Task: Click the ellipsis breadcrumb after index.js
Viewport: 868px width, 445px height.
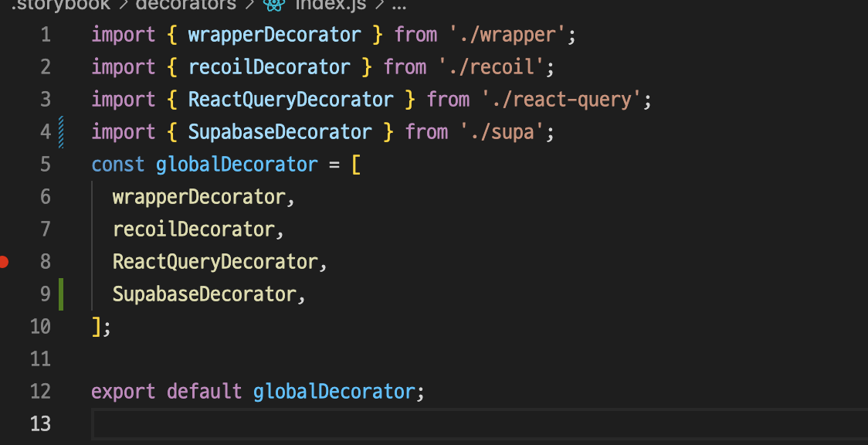Action: [x=398, y=7]
